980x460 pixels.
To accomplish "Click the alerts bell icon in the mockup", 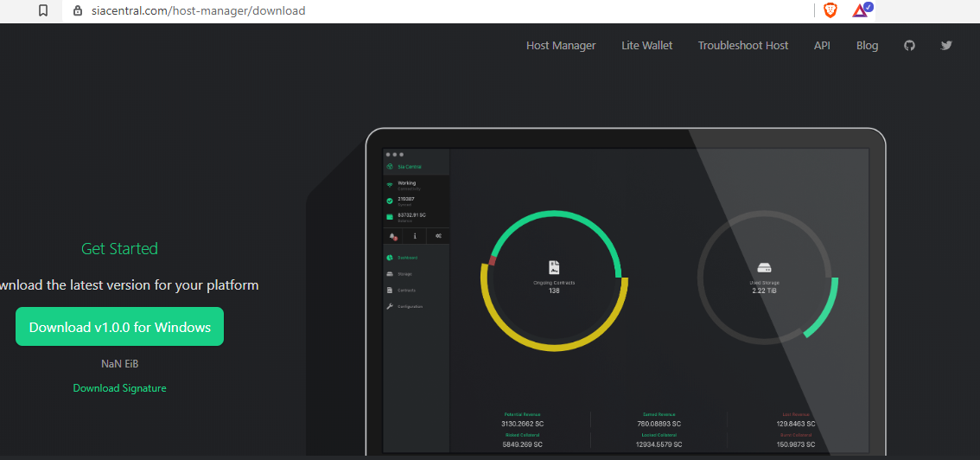I will (x=393, y=236).
